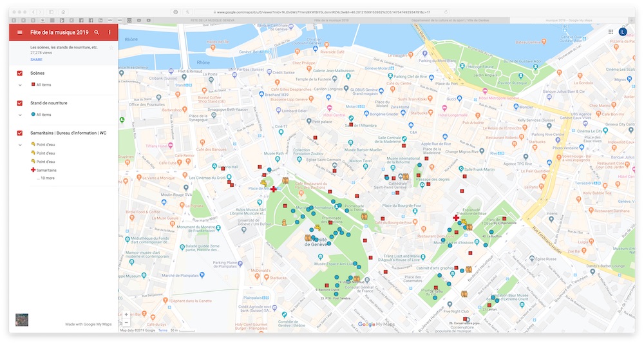This screenshot has height=344, width=644.
Task: Star this map with the star icon
Action: 111,48
